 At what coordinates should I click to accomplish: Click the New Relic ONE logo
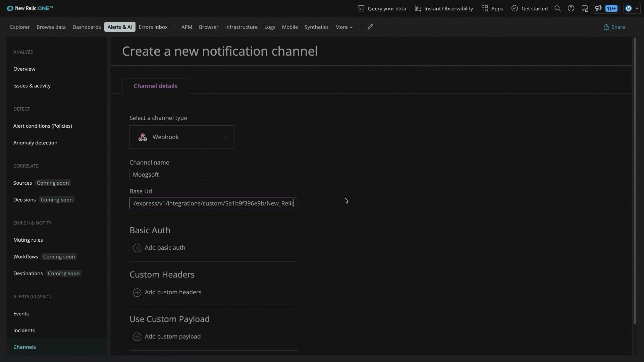coord(30,8)
